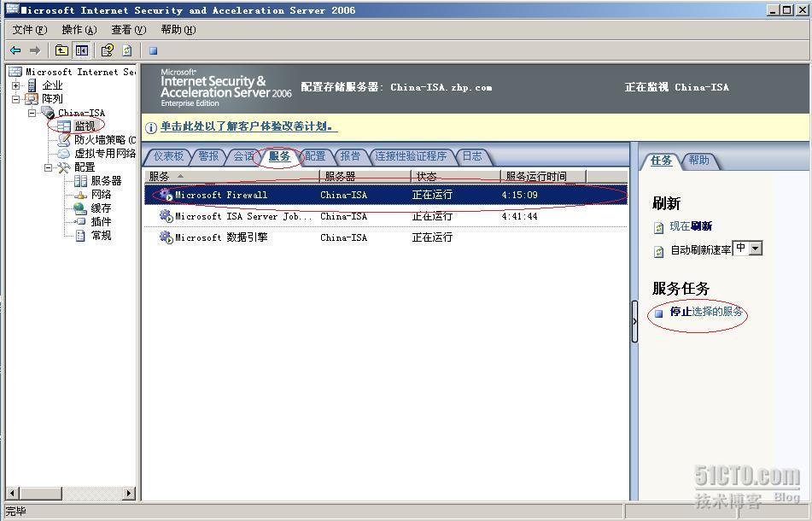Click the tree pane horizontal scrollbar thumb
This screenshot has height=521, width=812.
pos(40,493)
